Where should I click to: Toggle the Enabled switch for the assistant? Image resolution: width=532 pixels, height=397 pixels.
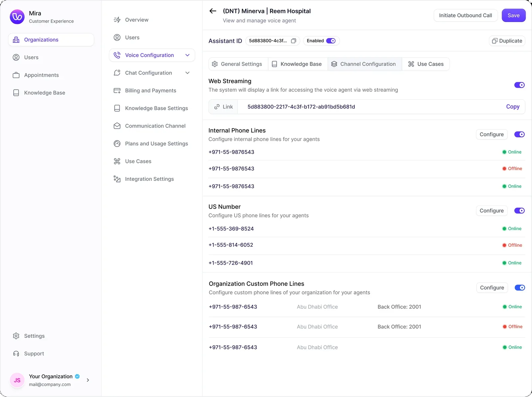tap(331, 41)
